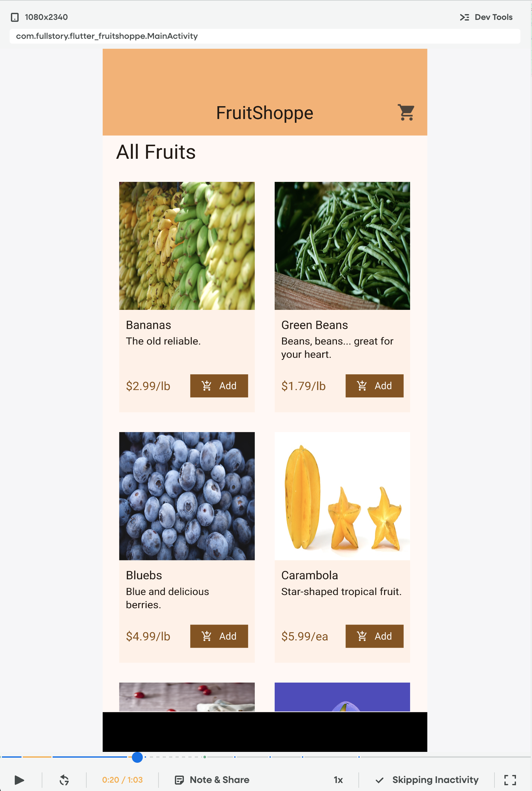
Task: Click the Green Beans product photo
Action: coord(342,246)
